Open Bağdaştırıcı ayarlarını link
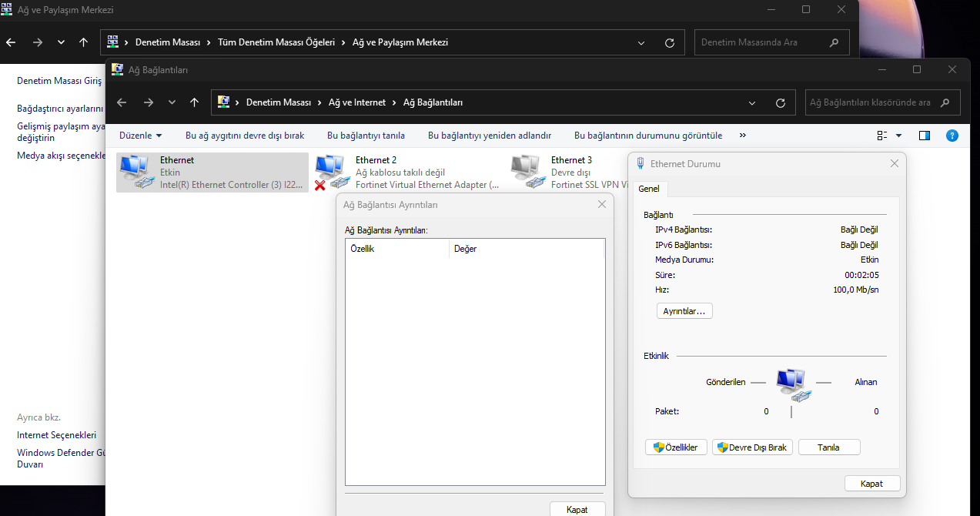Viewport: 980px width, 516px height. 60,109
